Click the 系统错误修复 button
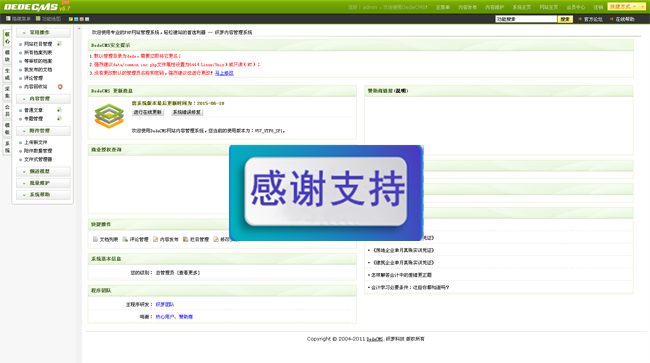The height and width of the screenshot is (363, 650). coord(187,112)
